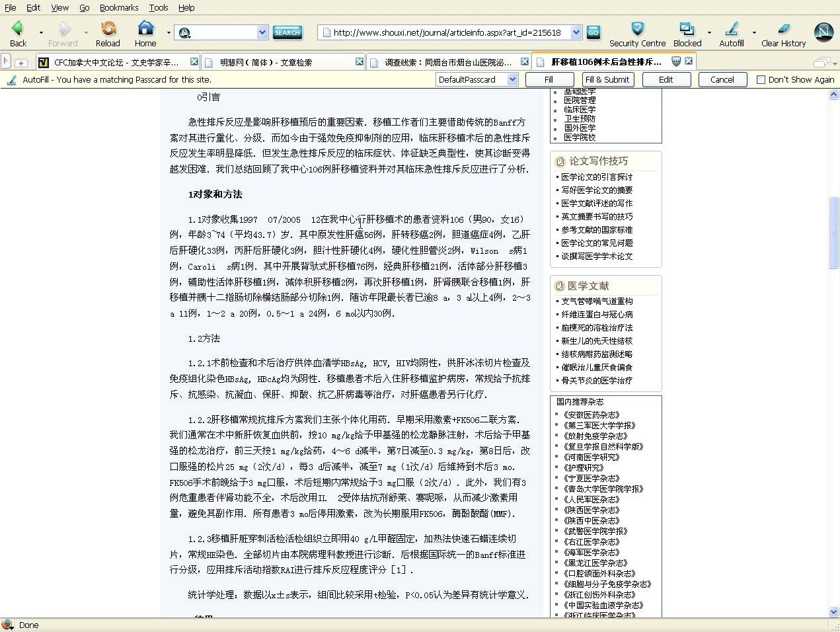Open the Bookmarks menu
The width and height of the screenshot is (840, 632).
[x=119, y=7]
